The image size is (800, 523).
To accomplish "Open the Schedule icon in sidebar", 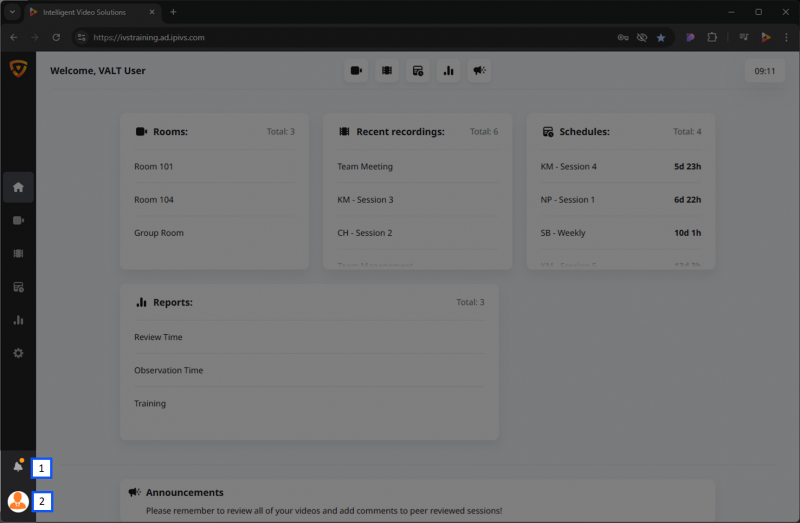I will click(x=18, y=287).
